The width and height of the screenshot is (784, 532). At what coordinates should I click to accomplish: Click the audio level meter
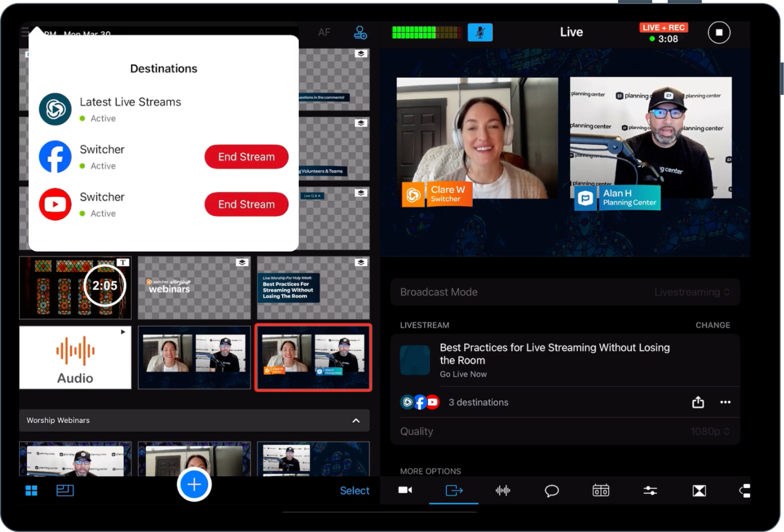click(427, 33)
